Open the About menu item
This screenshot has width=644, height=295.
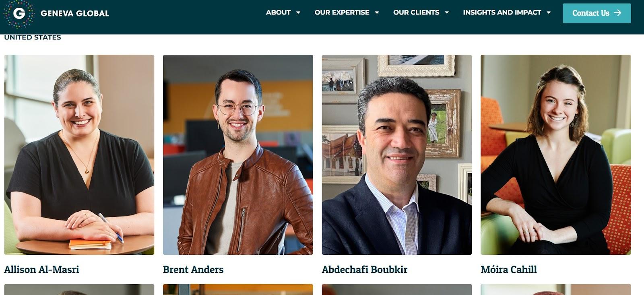tap(278, 12)
